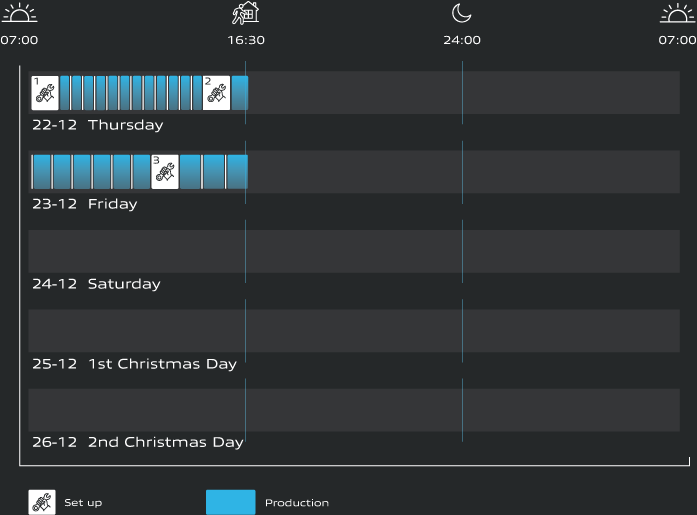The width and height of the screenshot is (697, 515).
Task: Click the first production block on Friday
Action: [x=41, y=172]
